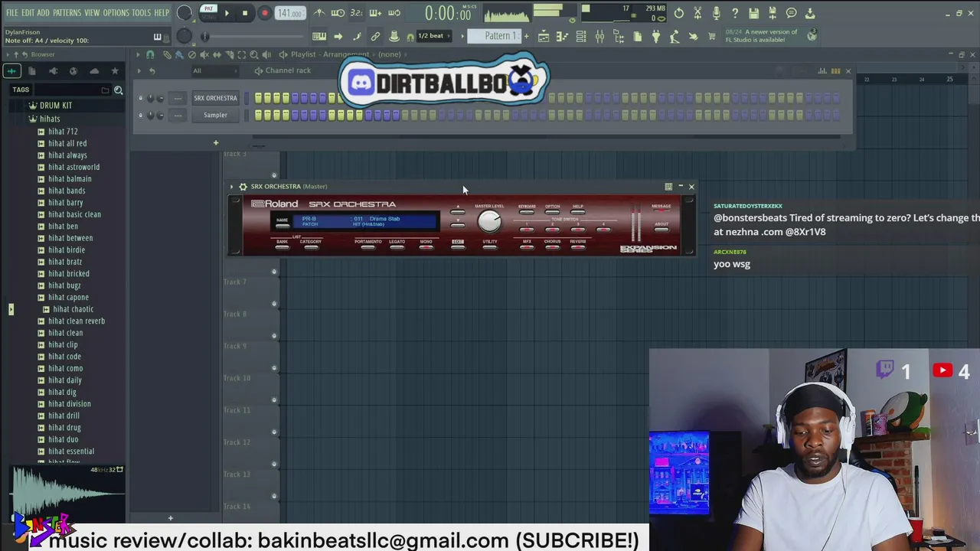Open the TOOLS menu
Screen dimensions: 980x551
pyautogui.click(x=141, y=13)
